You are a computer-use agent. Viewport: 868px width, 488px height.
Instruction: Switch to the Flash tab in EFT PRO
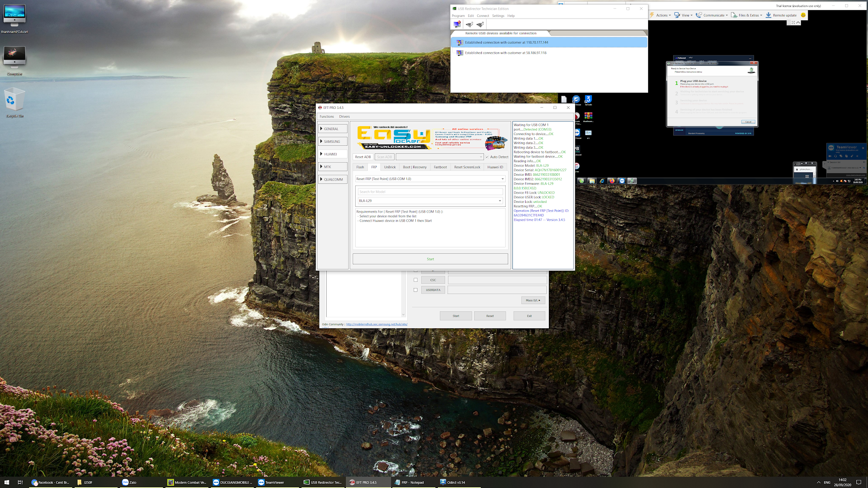(360, 167)
